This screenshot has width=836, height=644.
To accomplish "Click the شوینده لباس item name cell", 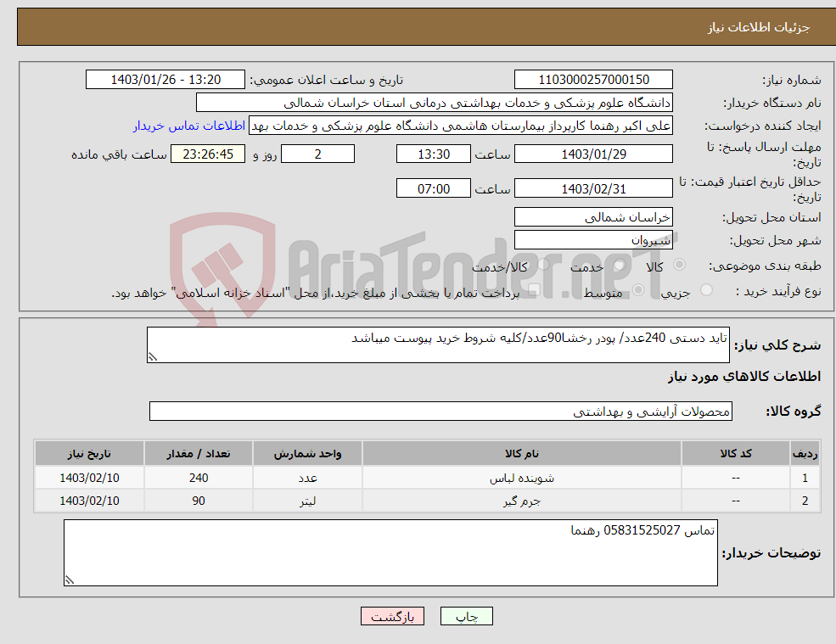I will [521, 478].
